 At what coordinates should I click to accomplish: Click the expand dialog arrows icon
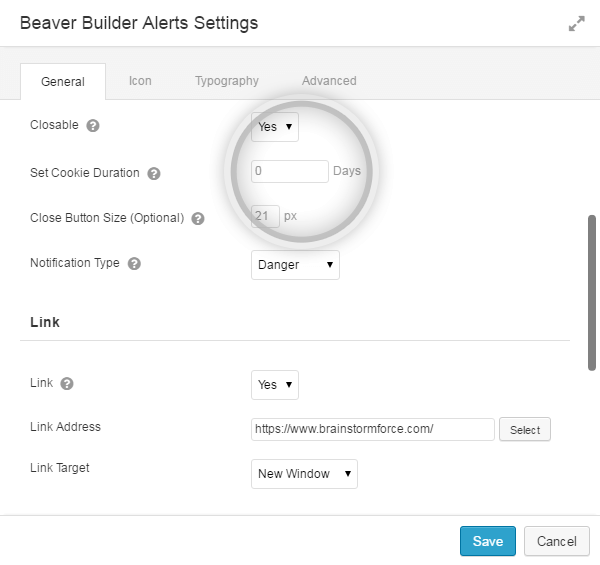(576, 24)
